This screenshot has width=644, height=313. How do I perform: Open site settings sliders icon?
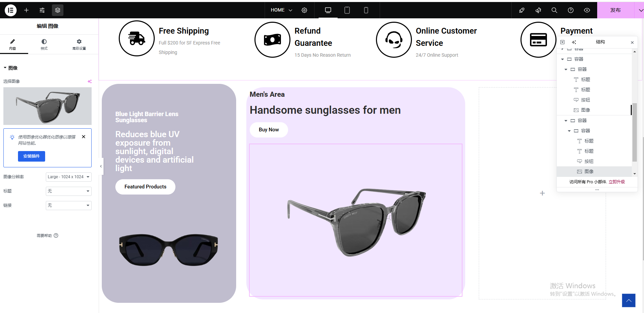tap(42, 10)
